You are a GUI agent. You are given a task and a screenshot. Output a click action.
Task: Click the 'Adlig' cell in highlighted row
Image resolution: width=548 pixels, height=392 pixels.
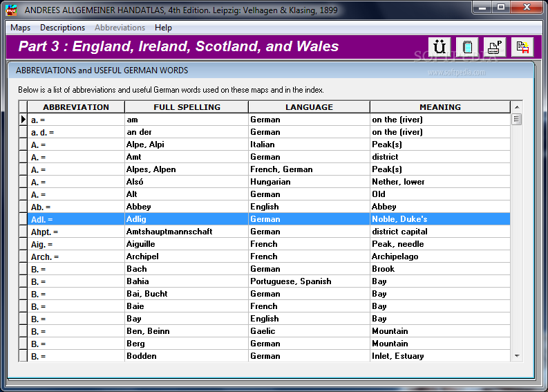coord(187,219)
